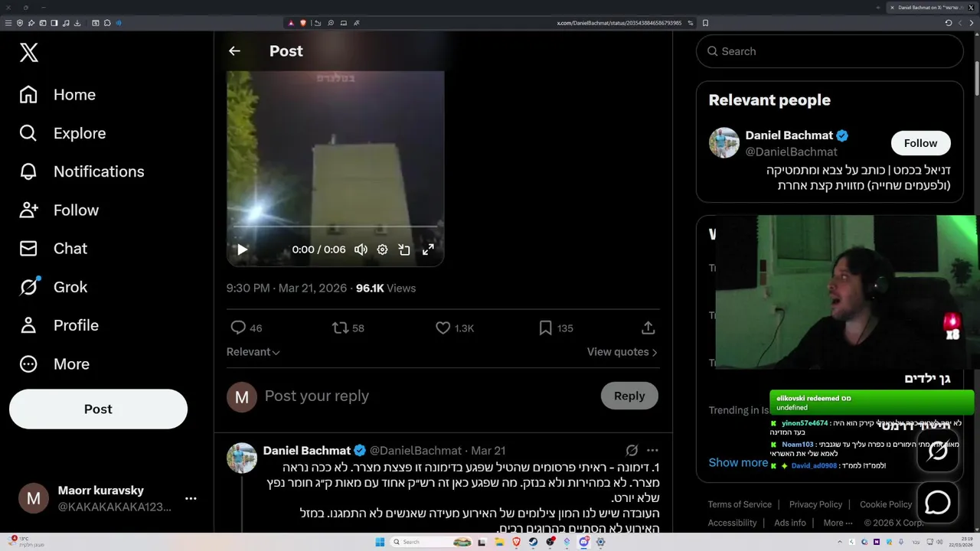Expand the video to fullscreen
Viewport: 980px width, 551px height.
(428, 249)
